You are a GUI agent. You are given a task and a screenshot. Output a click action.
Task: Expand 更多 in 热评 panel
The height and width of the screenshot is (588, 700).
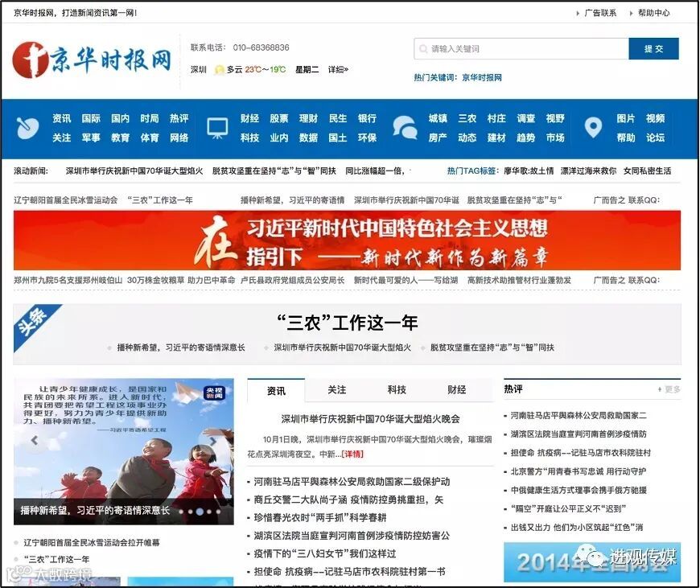669,389
